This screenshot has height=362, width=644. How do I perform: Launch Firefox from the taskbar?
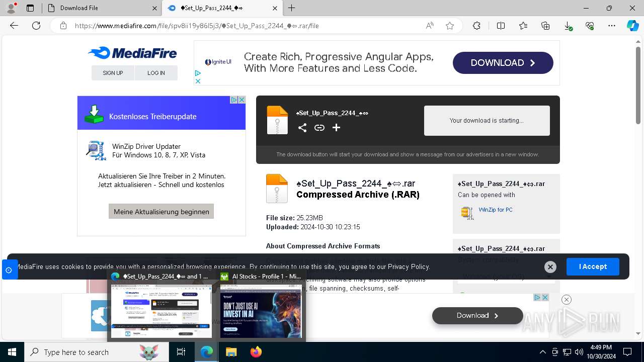point(256,352)
